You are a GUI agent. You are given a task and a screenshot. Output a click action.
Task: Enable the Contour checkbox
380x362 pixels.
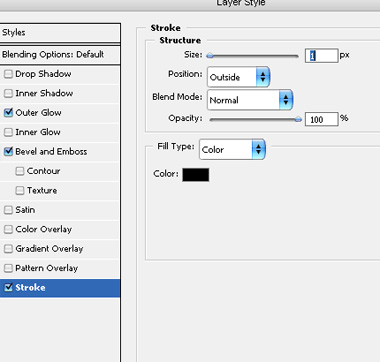point(20,171)
